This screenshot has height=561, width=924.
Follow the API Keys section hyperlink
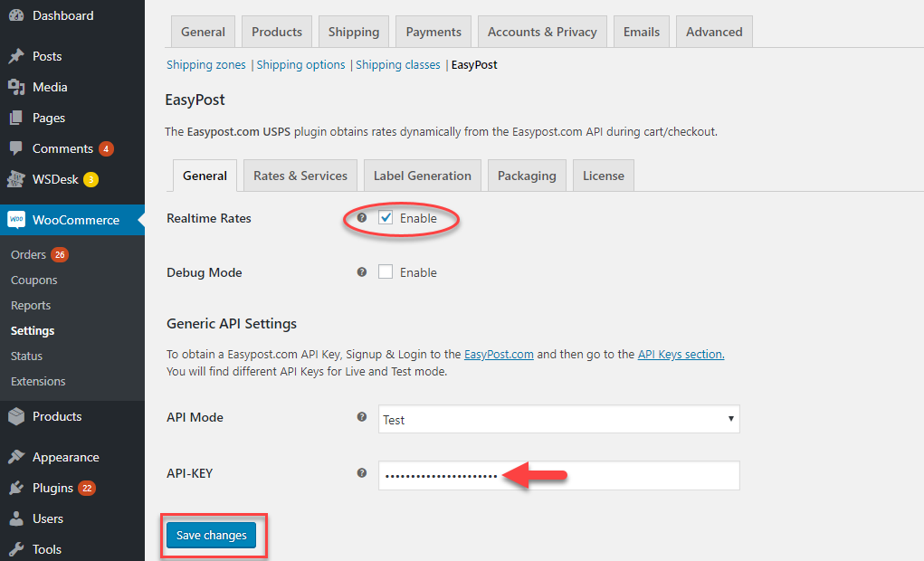[681, 354]
